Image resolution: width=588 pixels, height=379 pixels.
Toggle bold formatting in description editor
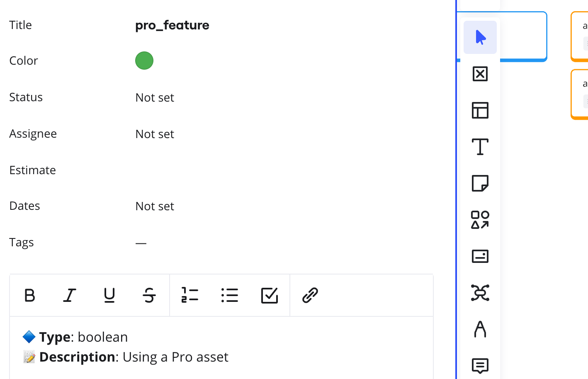[x=30, y=296]
